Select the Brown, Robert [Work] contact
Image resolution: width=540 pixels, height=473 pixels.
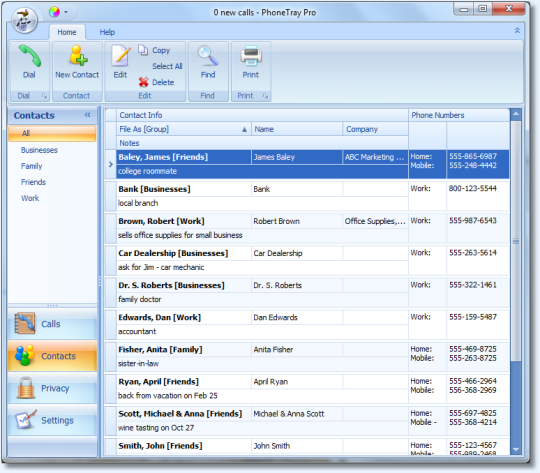point(161,221)
